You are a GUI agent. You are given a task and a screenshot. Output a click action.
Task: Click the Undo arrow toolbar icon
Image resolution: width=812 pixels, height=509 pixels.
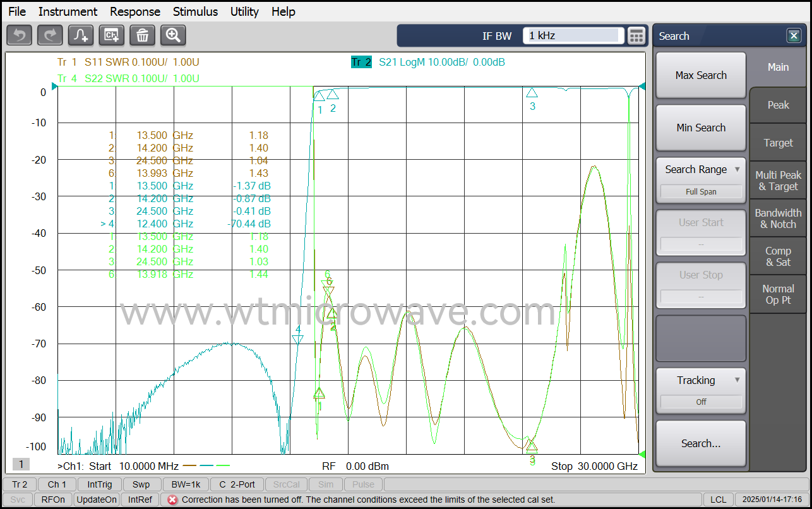(x=19, y=35)
